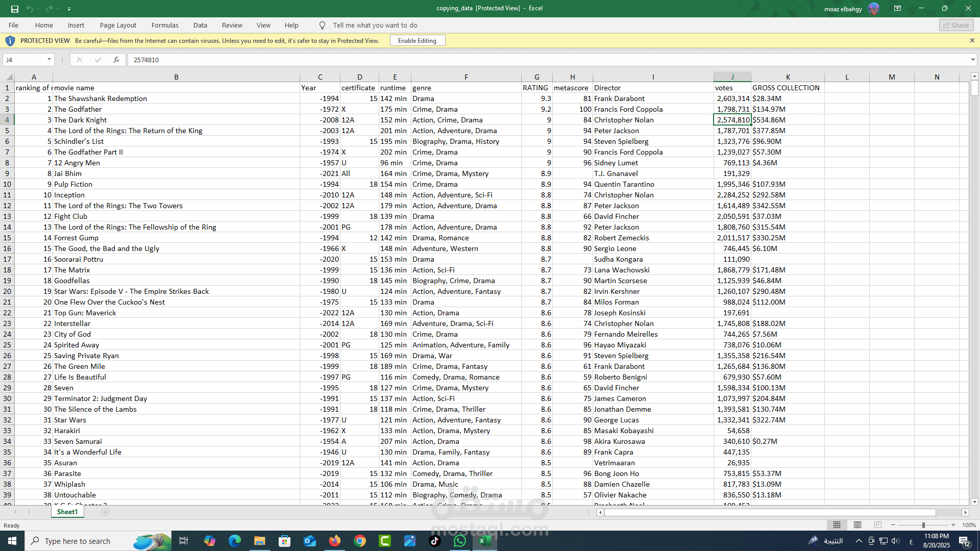Open the Review tab
This screenshot has height=551, width=980.
232,25
